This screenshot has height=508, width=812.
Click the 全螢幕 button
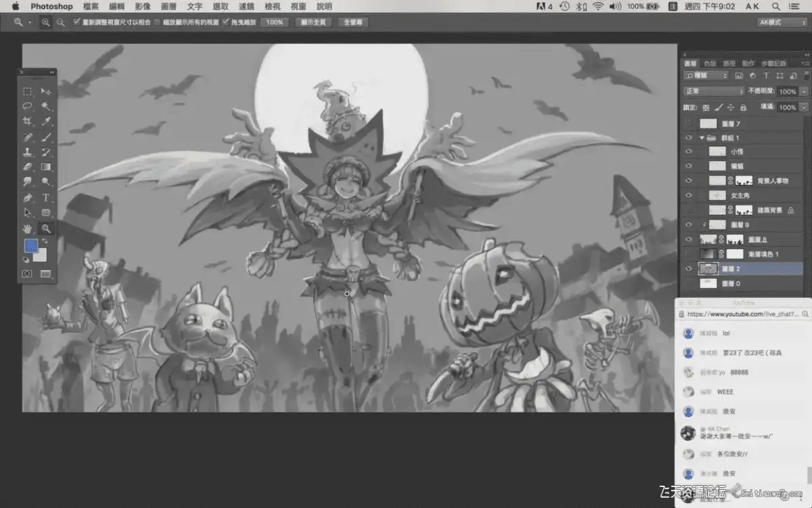(353, 22)
